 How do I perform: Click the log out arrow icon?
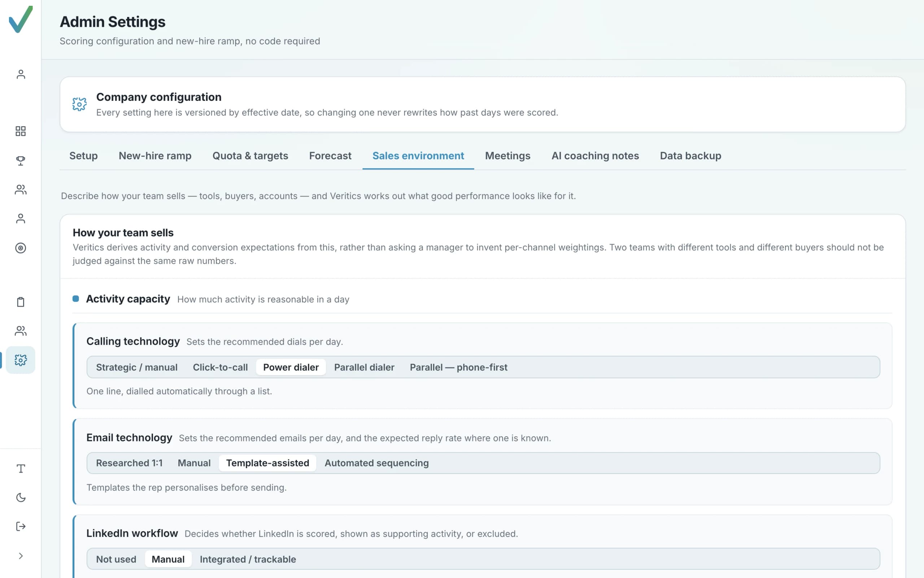[21, 527]
